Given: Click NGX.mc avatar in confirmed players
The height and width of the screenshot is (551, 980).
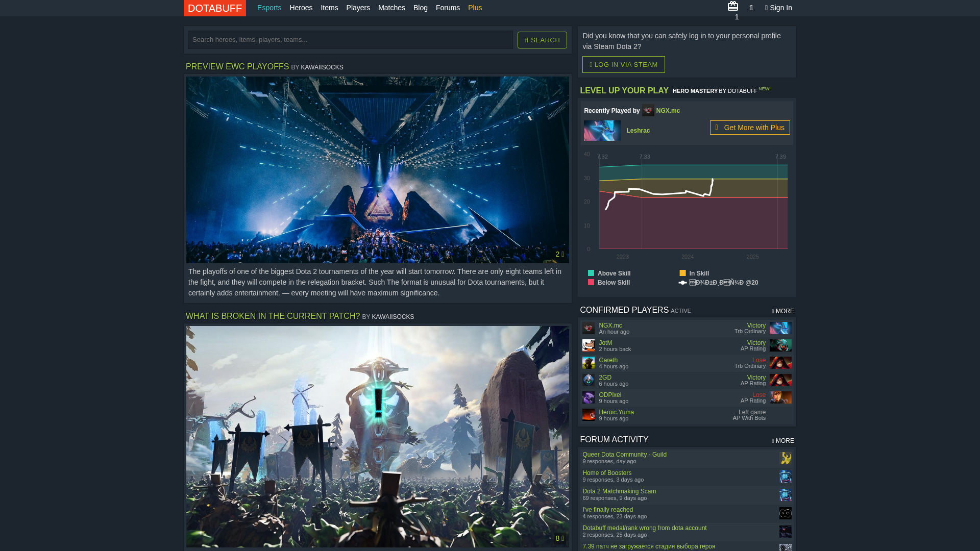Looking at the screenshot, I should point(588,328).
